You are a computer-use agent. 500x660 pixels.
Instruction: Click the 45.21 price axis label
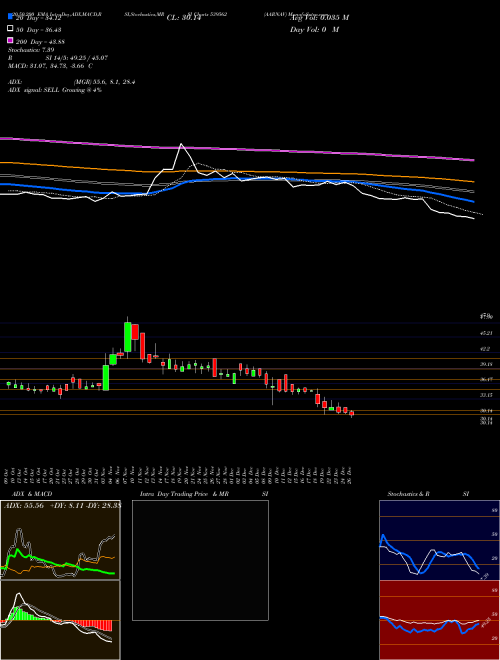(487, 333)
